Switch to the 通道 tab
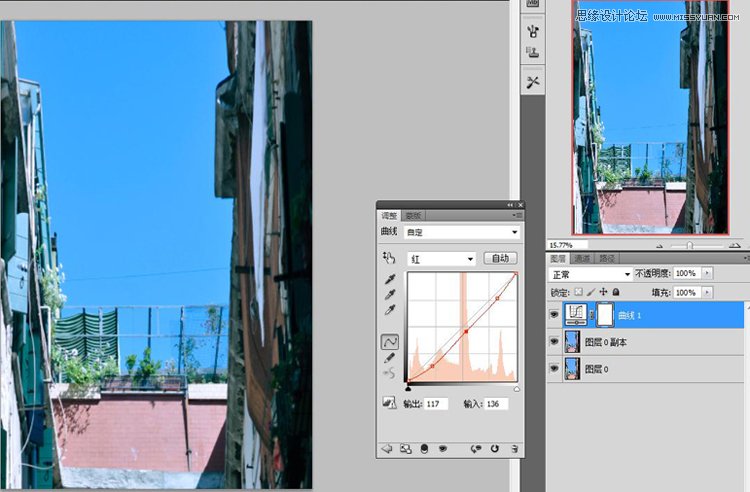Image resolution: width=750 pixels, height=492 pixels. point(583,258)
